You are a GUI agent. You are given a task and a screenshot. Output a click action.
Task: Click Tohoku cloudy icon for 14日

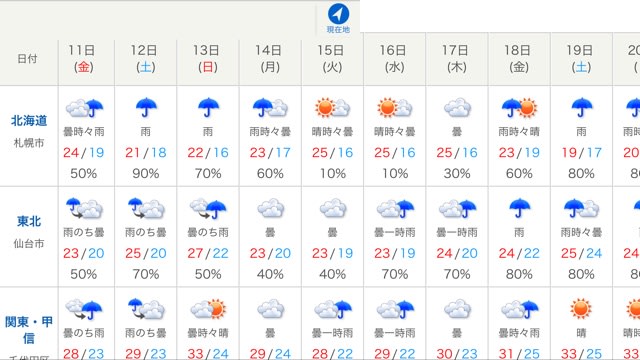coord(270,208)
